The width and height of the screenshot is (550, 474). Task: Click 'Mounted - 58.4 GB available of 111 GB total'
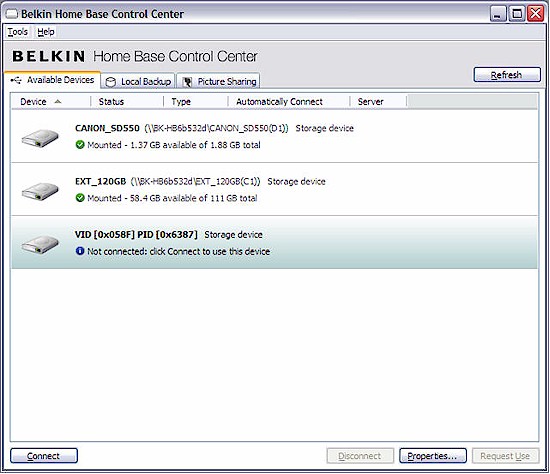coord(172,198)
